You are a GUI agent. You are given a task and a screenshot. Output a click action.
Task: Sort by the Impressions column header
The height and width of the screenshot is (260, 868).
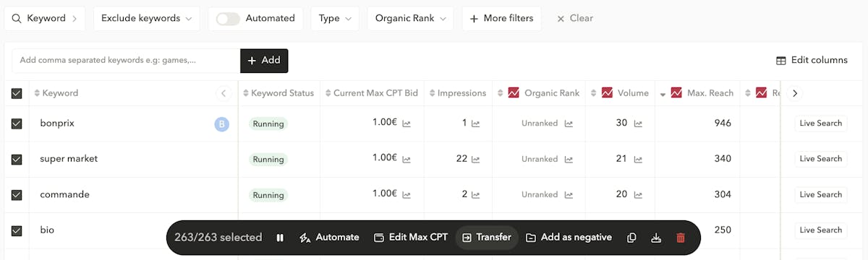(458, 93)
